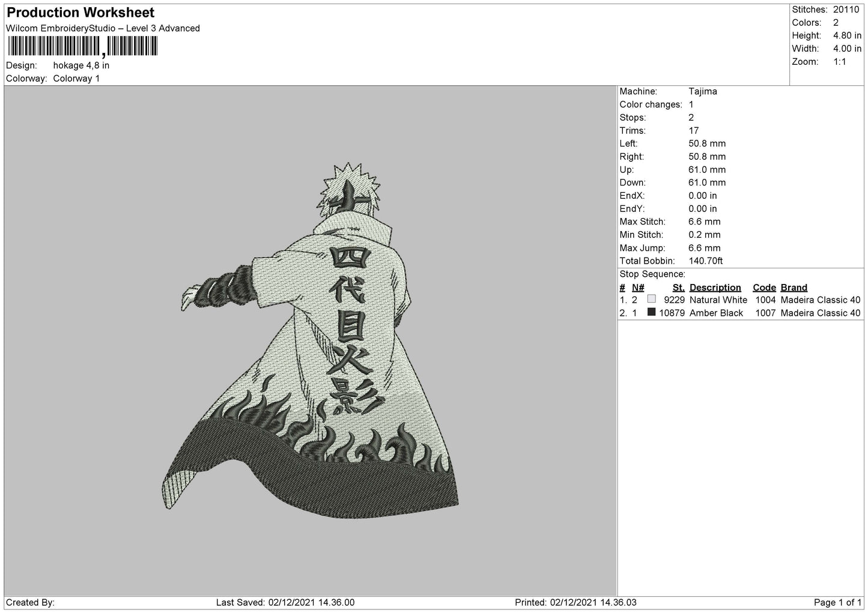The height and width of the screenshot is (613, 868).
Task: Click the Trims value 17
Action: (694, 130)
